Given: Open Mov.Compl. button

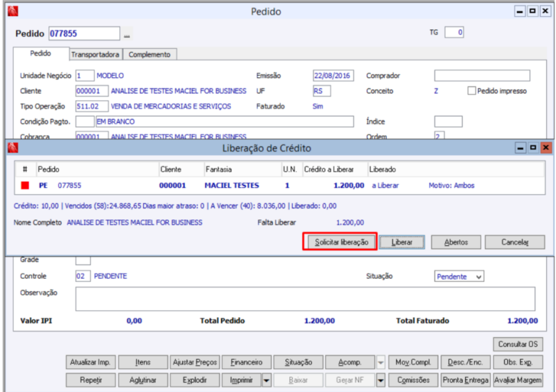Looking at the screenshot, I should [413, 362].
